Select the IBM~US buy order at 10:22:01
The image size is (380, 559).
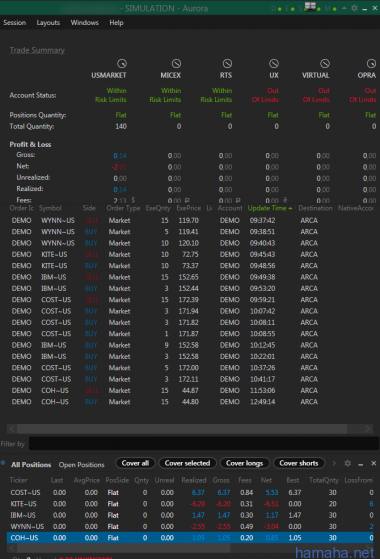coord(190,357)
